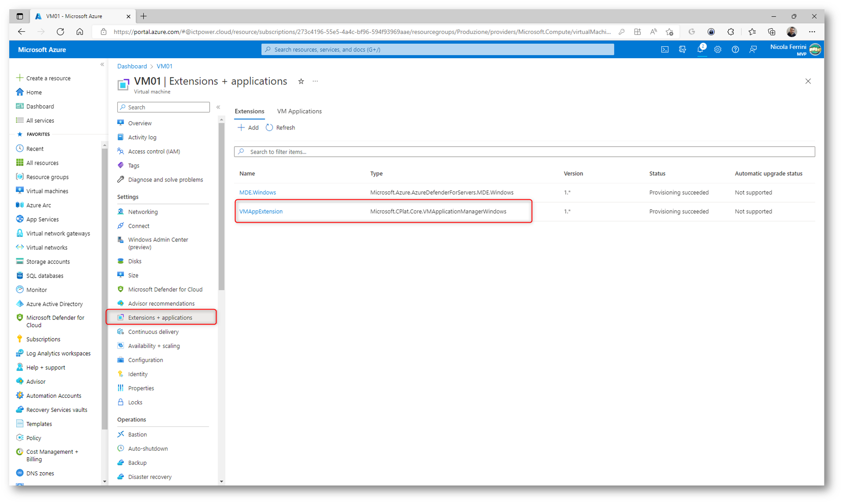Open Azure Active Directory item

(x=54, y=304)
